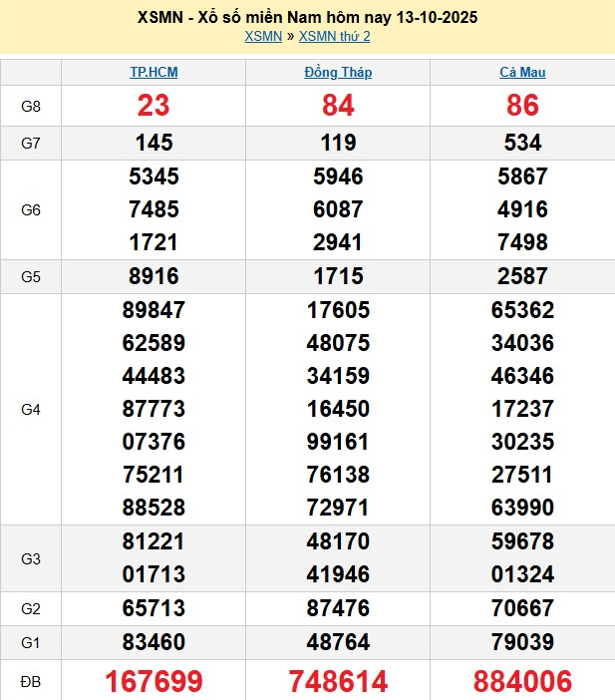Click TP.HCM G8 result 23

[154, 106]
